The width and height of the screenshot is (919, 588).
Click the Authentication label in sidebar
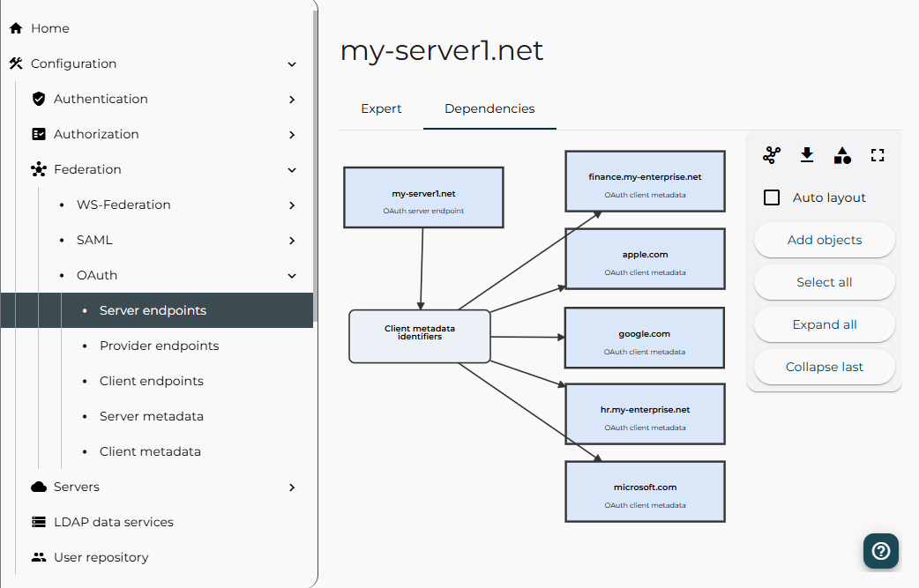tap(101, 99)
